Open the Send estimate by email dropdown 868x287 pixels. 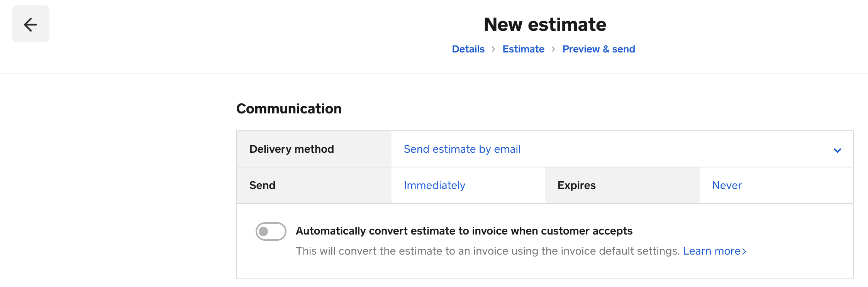[x=462, y=149]
